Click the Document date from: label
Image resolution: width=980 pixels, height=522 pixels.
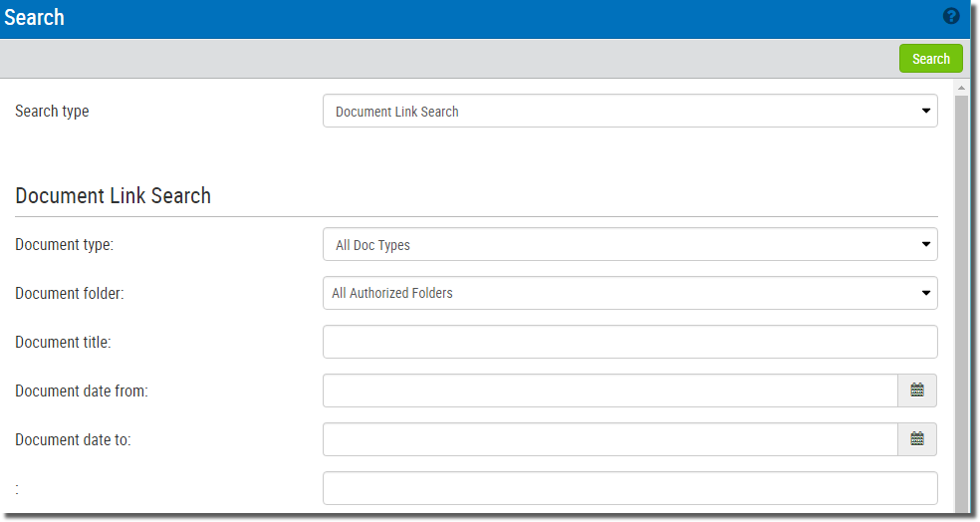point(82,391)
